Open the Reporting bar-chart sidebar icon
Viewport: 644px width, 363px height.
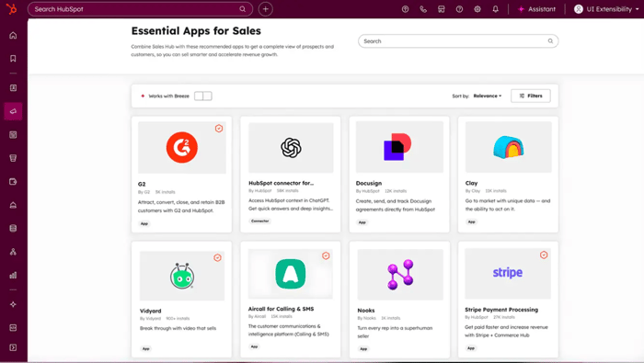coord(13,275)
